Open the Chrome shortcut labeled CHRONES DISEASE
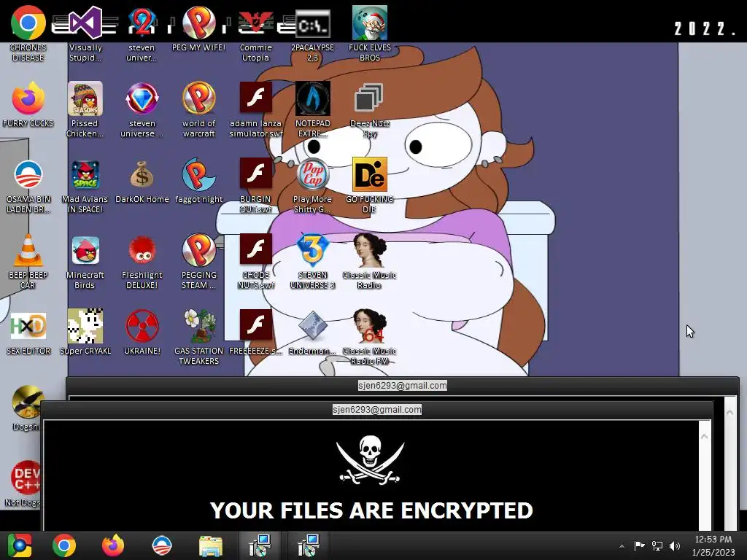The width and height of the screenshot is (747, 560). [28, 23]
